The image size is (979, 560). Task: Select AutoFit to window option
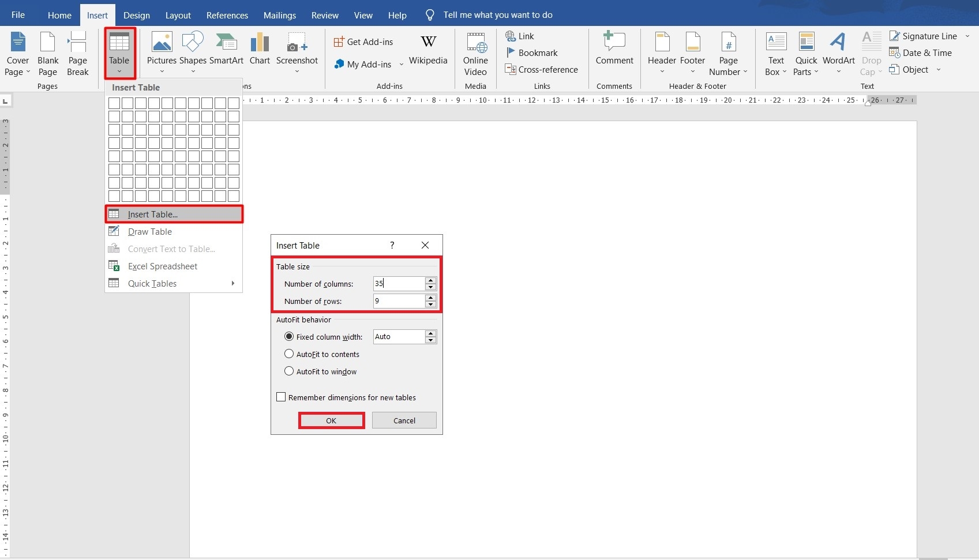pyautogui.click(x=289, y=371)
